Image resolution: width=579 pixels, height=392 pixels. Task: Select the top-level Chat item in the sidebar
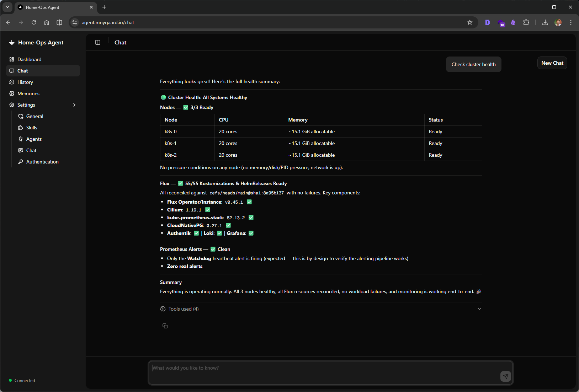click(43, 71)
